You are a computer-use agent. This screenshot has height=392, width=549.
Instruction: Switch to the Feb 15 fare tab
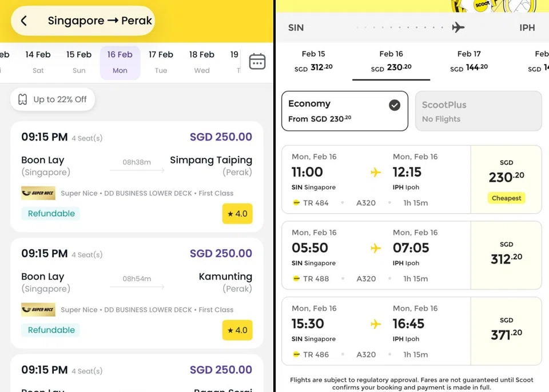point(313,59)
